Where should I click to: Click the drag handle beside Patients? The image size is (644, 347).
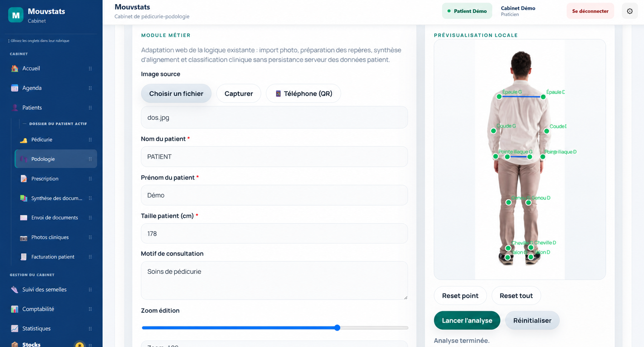[90, 108]
